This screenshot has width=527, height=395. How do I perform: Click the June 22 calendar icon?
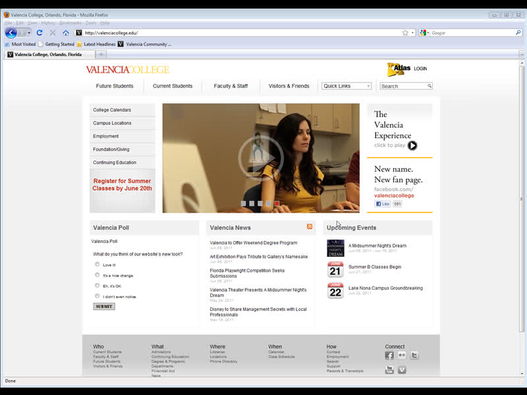tap(335, 290)
